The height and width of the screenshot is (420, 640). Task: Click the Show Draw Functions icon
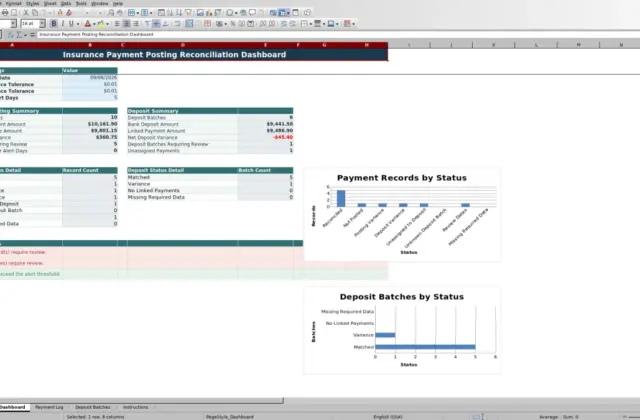(307, 13)
